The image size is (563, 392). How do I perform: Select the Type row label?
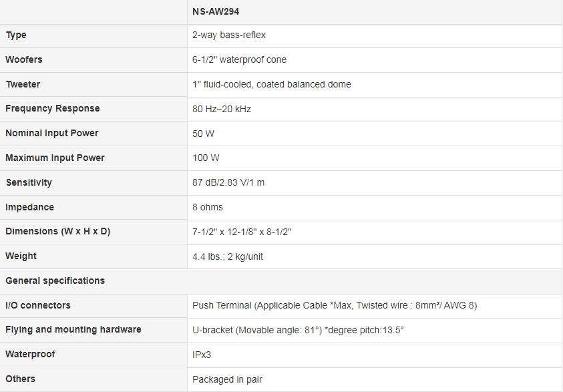coord(16,35)
